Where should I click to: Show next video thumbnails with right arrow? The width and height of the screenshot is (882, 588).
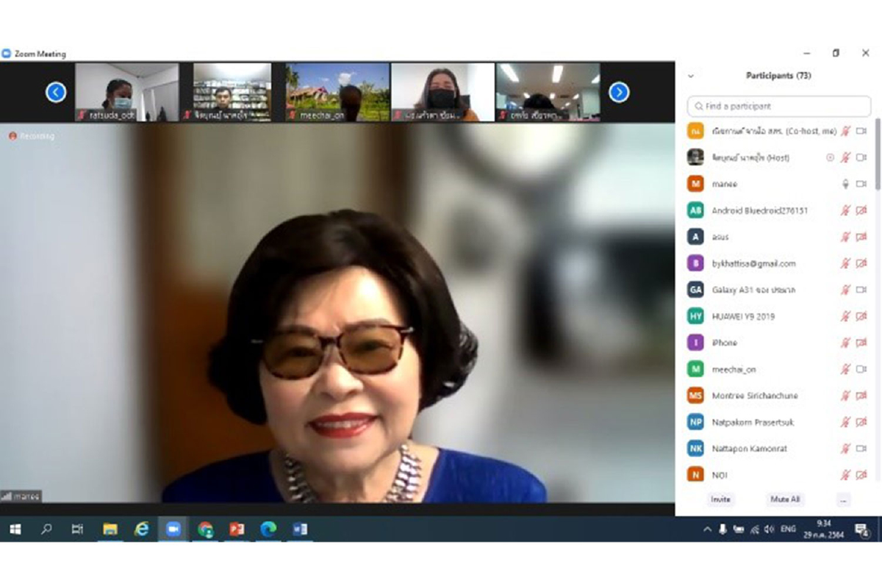click(x=619, y=92)
